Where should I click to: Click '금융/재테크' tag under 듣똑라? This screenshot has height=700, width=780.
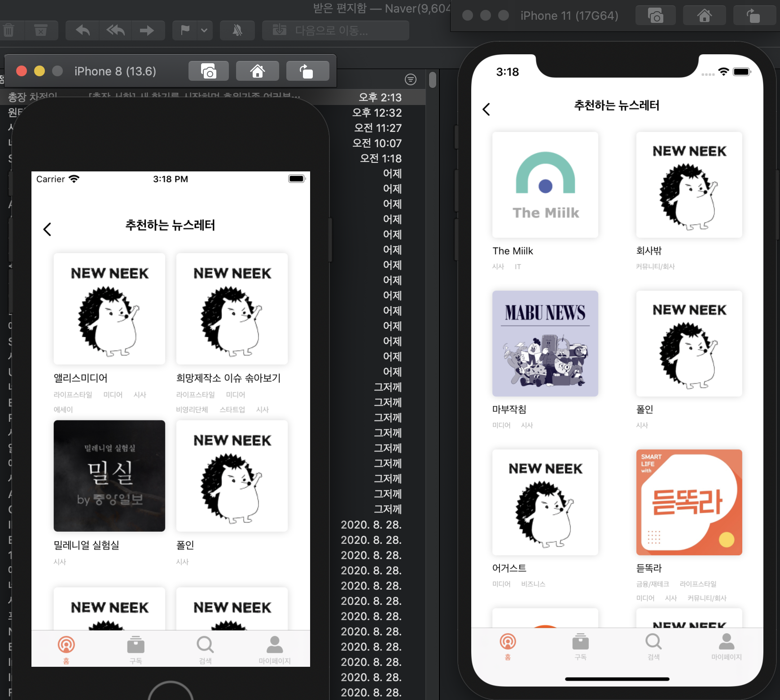tap(653, 584)
